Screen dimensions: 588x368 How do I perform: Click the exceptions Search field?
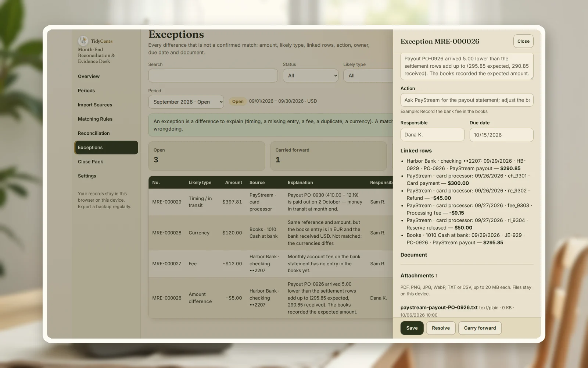213,75
